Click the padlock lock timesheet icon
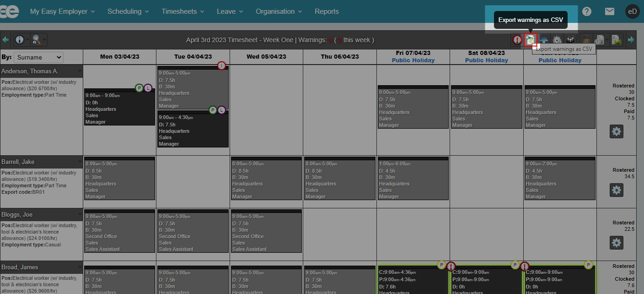 click(586, 40)
